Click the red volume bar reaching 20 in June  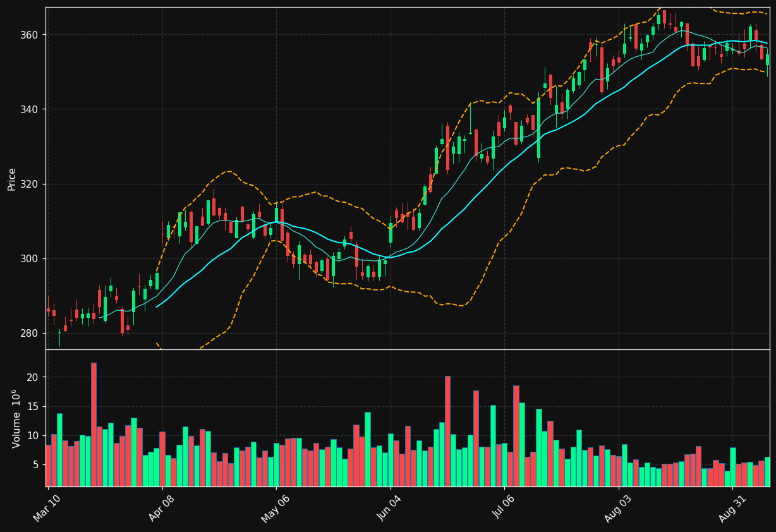pyautogui.click(x=447, y=432)
